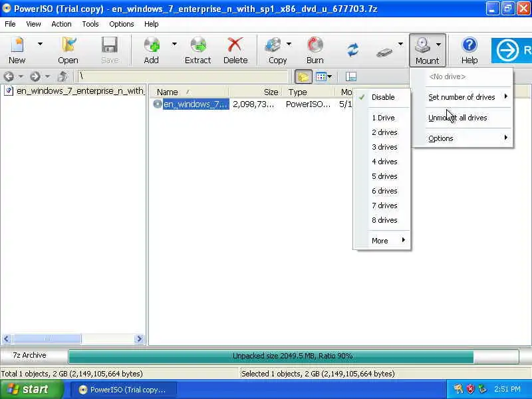Viewport: 532px width, 399px height.
Task: Click the archive icon in the tree pane
Action: [x=9, y=90]
